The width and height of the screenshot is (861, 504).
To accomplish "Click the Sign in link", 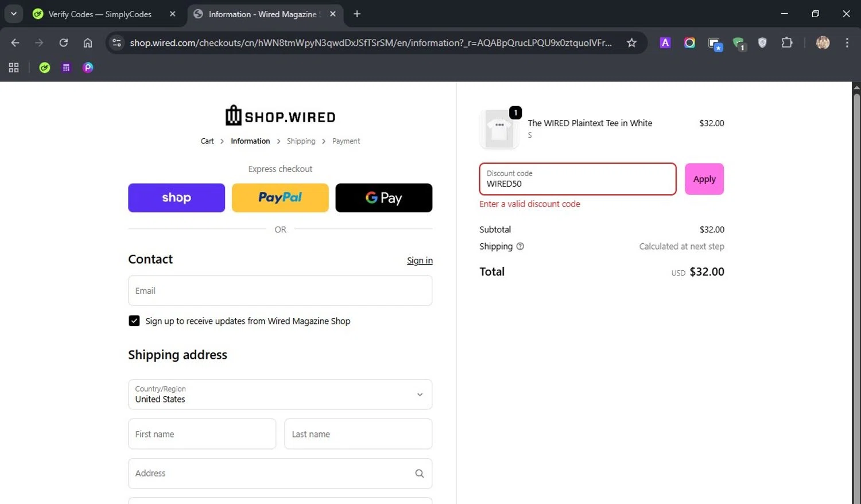I will point(420,261).
